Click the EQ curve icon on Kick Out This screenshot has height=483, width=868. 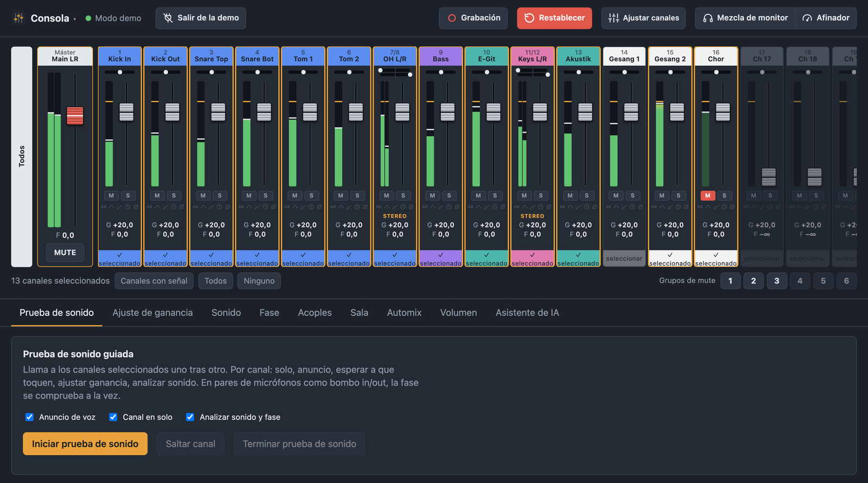[158, 207]
